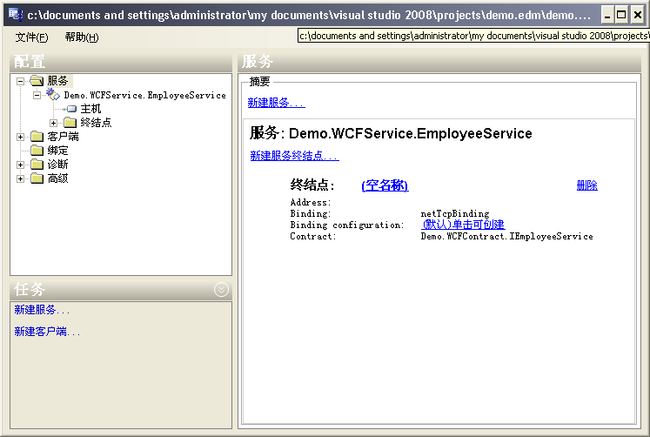Maximize the configuration editor window
The width and height of the screenshot is (650, 437).
(x=621, y=15)
